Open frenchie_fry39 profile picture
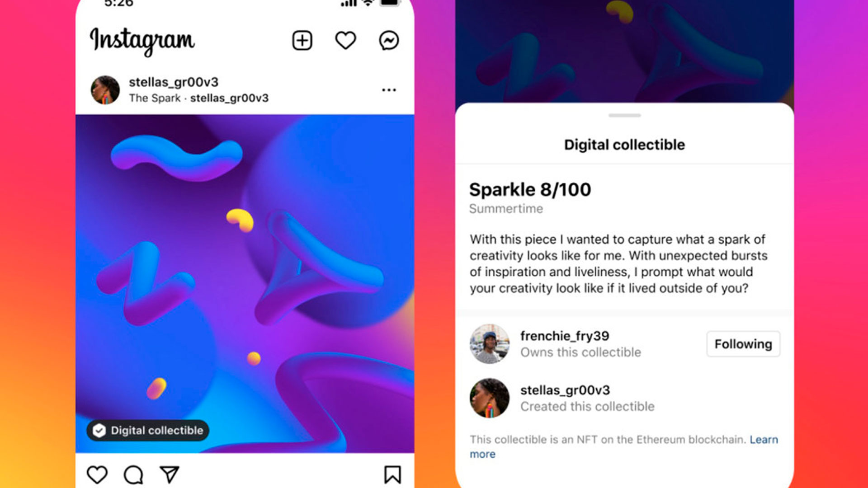Screen dimensions: 868x488 coord(490,344)
